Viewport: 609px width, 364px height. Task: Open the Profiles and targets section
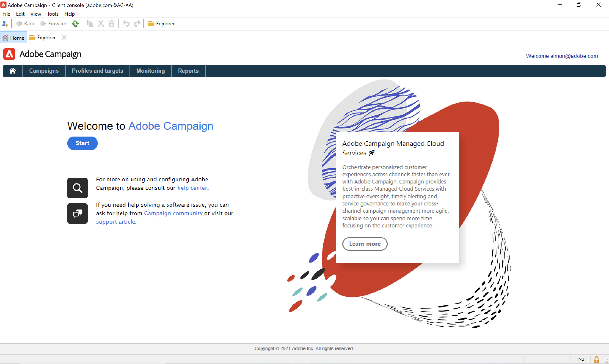coord(98,71)
